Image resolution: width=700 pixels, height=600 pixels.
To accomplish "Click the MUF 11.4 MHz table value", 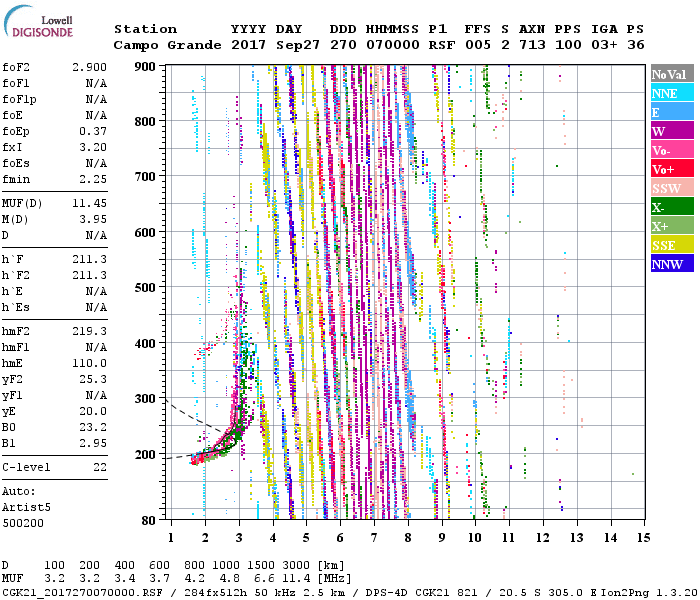I will tap(296, 579).
